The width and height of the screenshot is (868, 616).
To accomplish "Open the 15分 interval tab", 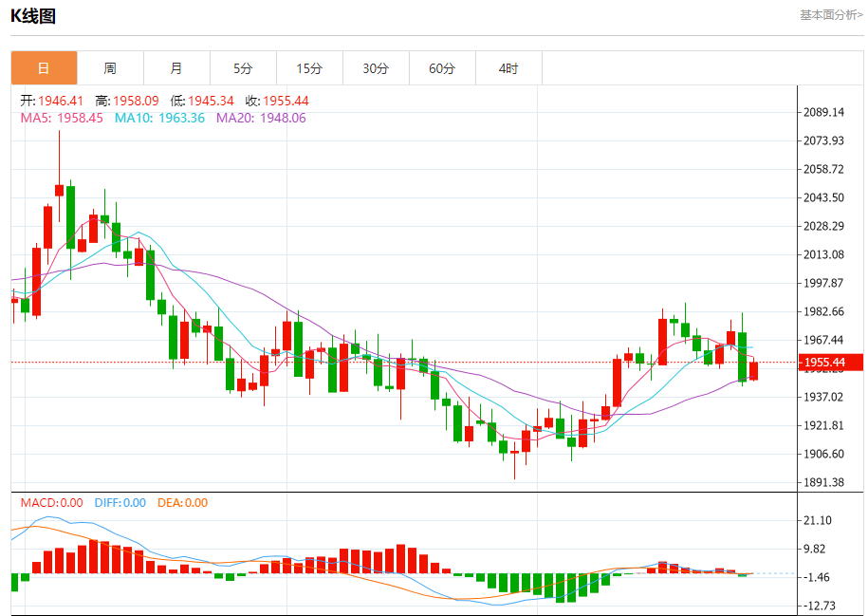I will [310, 68].
